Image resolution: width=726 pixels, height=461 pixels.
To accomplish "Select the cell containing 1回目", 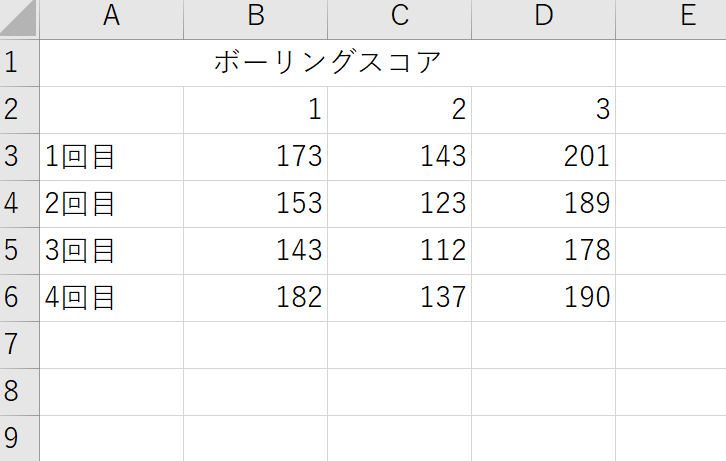I will (112, 157).
